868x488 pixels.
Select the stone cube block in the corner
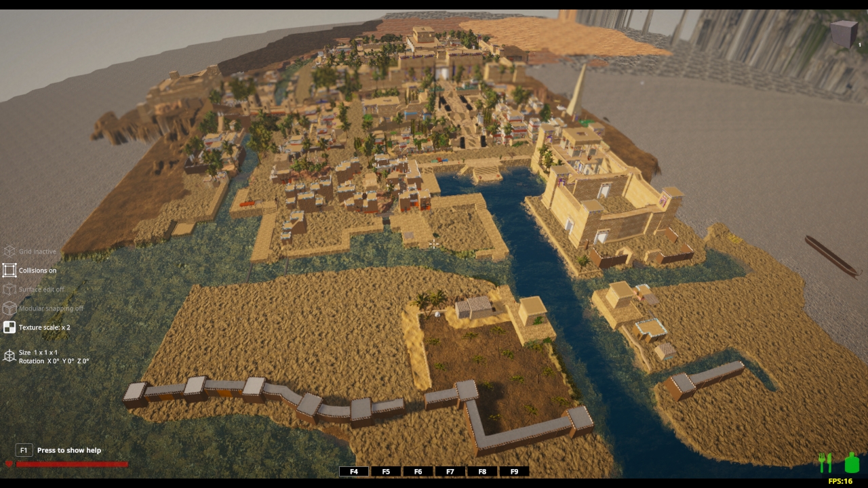(x=844, y=33)
